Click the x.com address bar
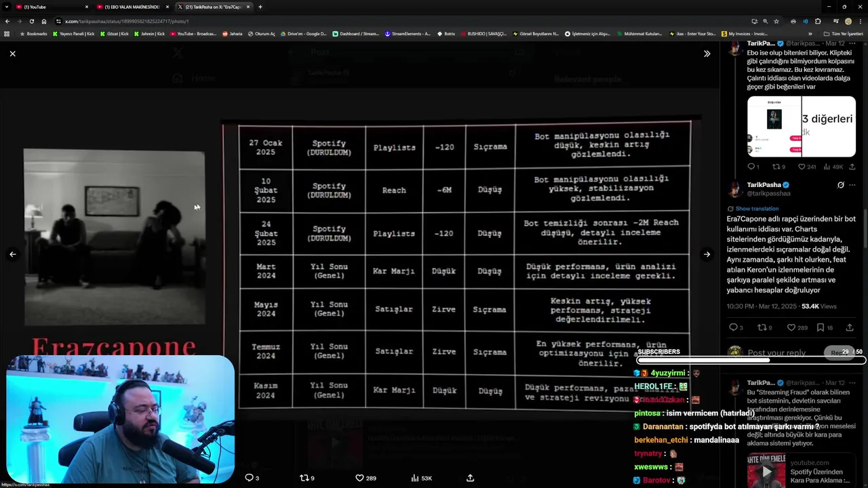Image resolution: width=868 pixels, height=488 pixels. point(400,21)
